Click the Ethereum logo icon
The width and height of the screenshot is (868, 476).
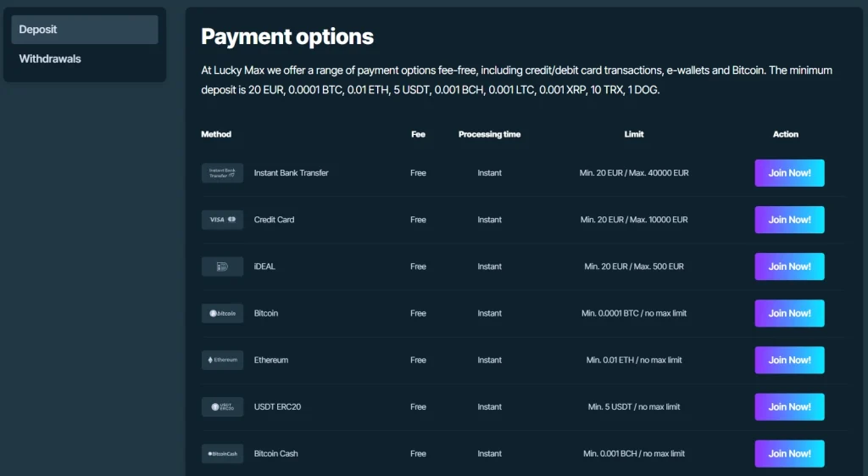(223, 361)
